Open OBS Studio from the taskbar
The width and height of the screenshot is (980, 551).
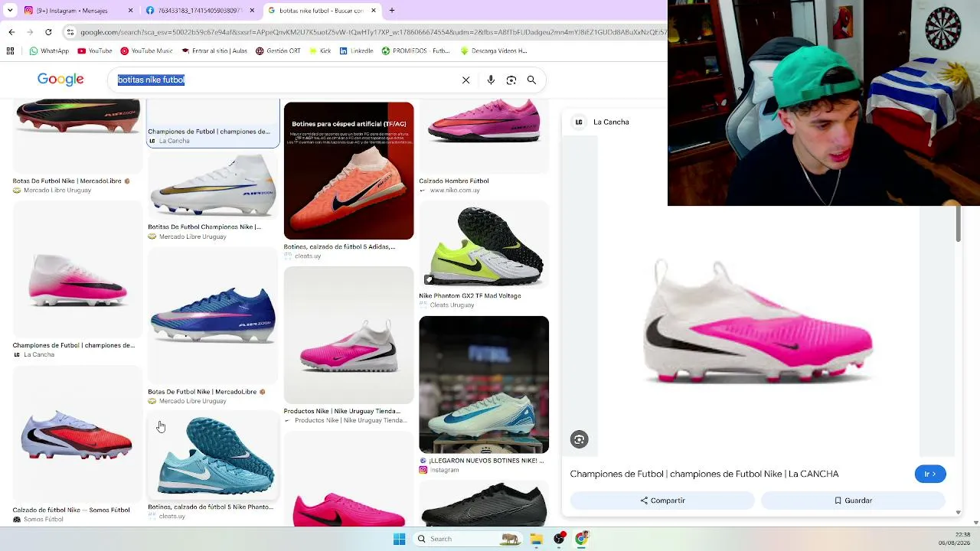(560, 539)
